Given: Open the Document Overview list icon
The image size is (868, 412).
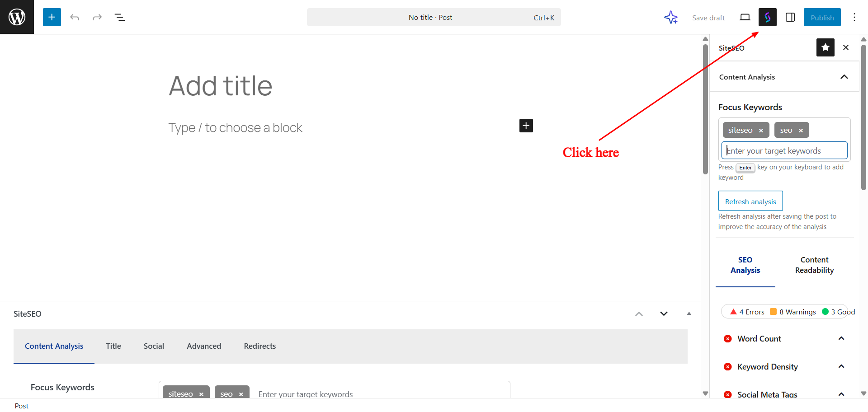Looking at the screenshot, I should tap(120, 17).
